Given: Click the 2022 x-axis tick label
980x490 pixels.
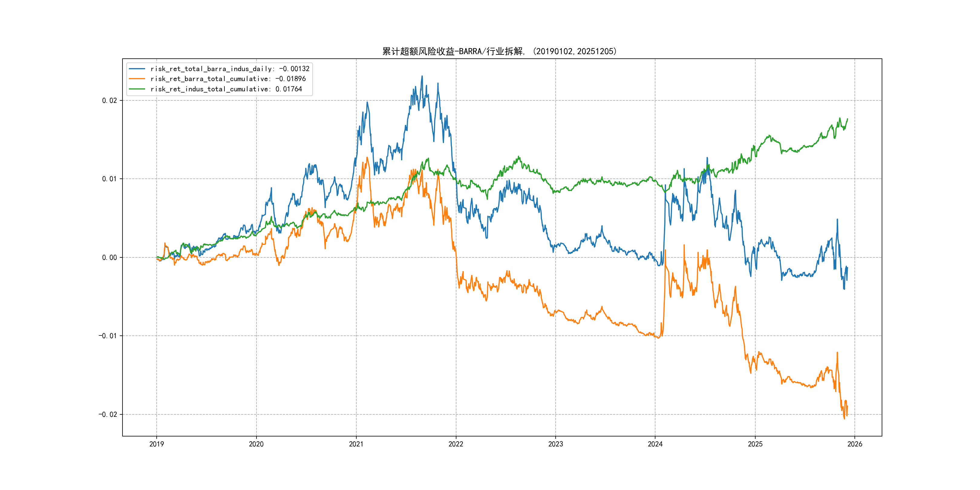Looking at the screenshot, I should (456, 444).
